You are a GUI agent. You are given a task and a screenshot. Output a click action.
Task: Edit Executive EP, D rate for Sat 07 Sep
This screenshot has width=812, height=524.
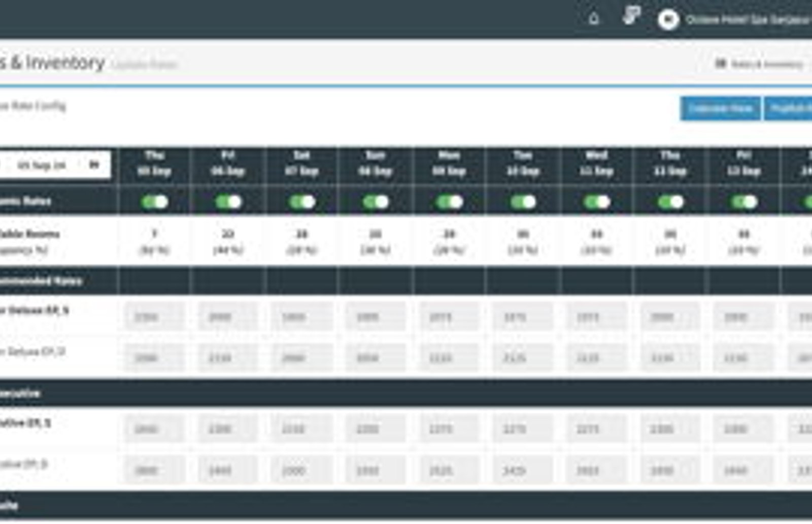(x=302, y=470)
